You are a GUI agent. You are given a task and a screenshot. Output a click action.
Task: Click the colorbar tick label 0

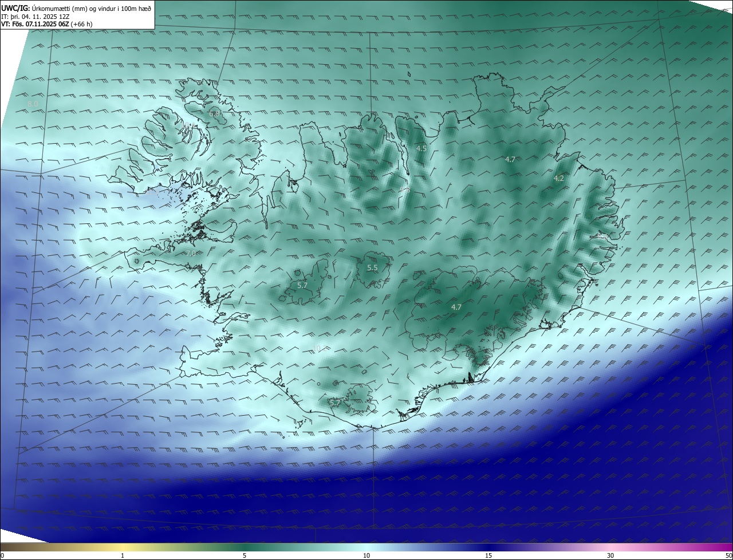click(x=2, y=555)
